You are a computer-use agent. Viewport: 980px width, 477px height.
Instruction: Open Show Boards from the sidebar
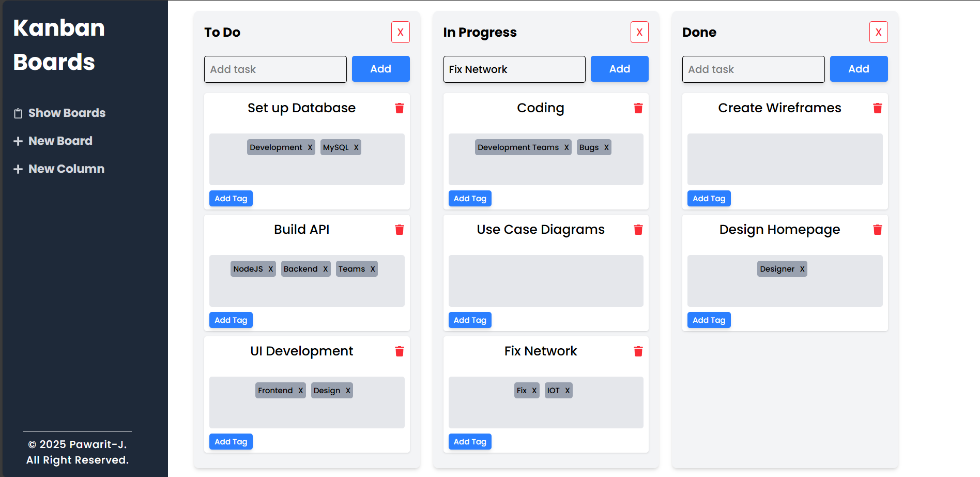[x=67, y=113]
